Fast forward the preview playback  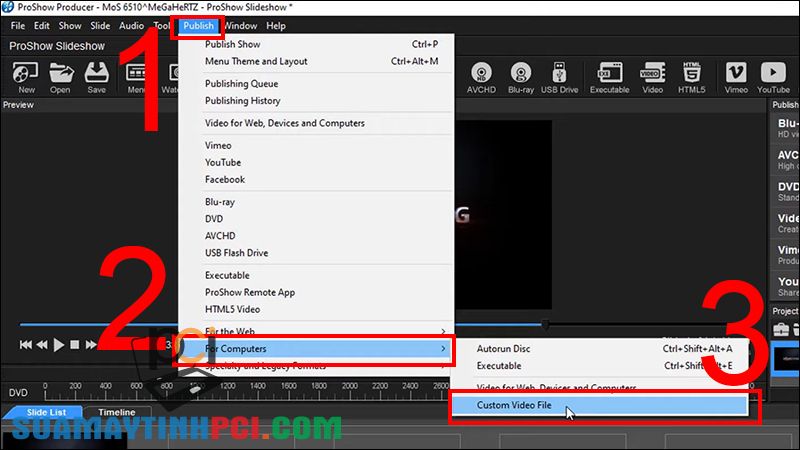pos(90,345)
